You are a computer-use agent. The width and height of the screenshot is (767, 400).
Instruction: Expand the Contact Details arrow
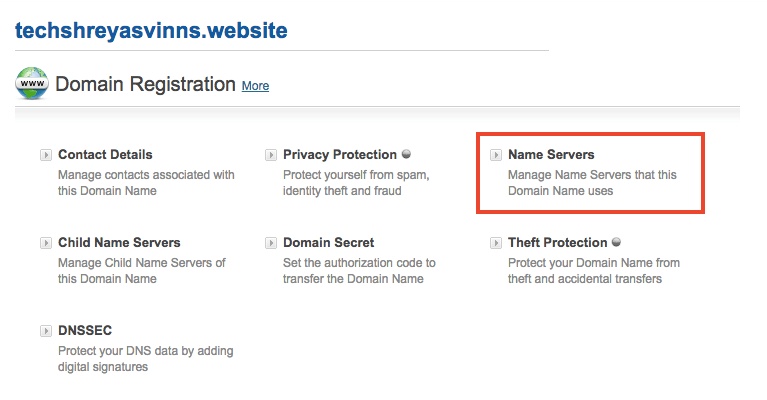46,155
